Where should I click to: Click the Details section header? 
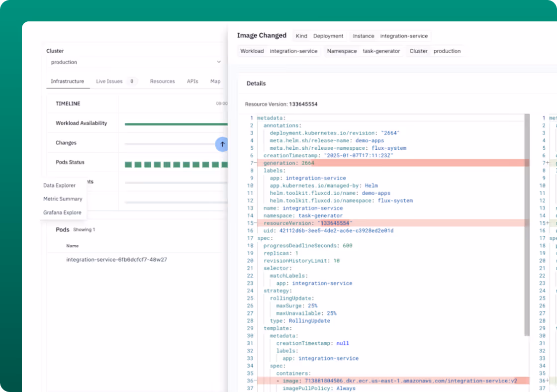tap(256, 84)
